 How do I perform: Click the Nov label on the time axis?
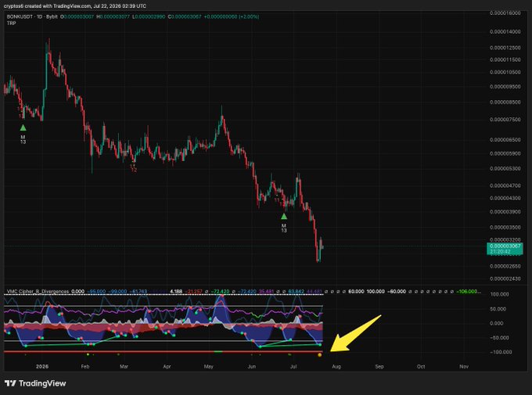point(464,366)
